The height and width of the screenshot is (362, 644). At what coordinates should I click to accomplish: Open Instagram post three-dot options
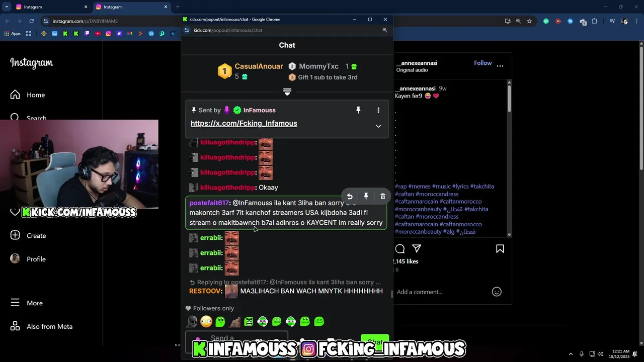500,66
